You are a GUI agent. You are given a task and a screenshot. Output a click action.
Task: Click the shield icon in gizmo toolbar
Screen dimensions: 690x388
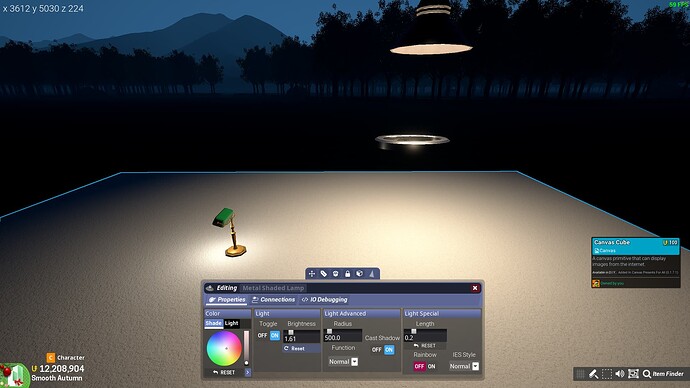pyautogui.click(x=336, y=274)
